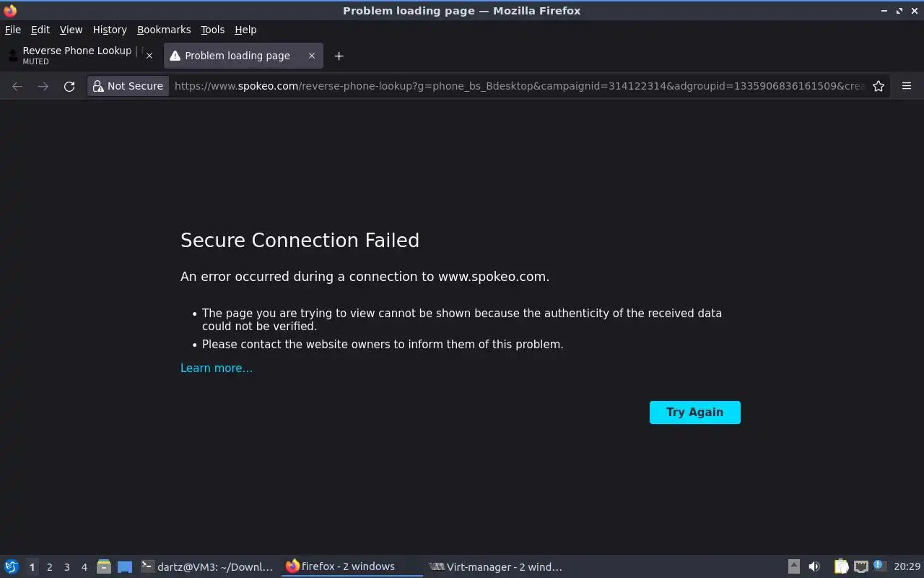Close the Reverse Phone Lookup tab
The height and width of the screenshot is (578, 924).
tap(149, 56)
